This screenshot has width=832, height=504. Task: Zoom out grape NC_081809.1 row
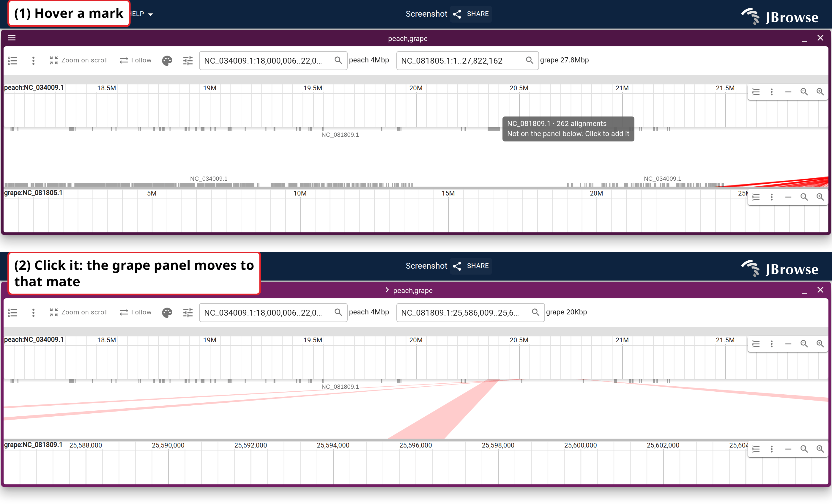point(804,449)
